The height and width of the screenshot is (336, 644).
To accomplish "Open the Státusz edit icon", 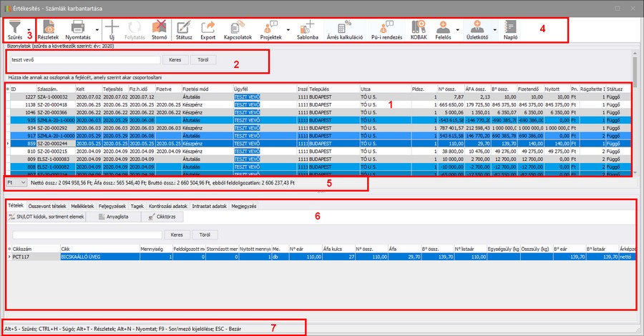I will click(x=184, y=27).
